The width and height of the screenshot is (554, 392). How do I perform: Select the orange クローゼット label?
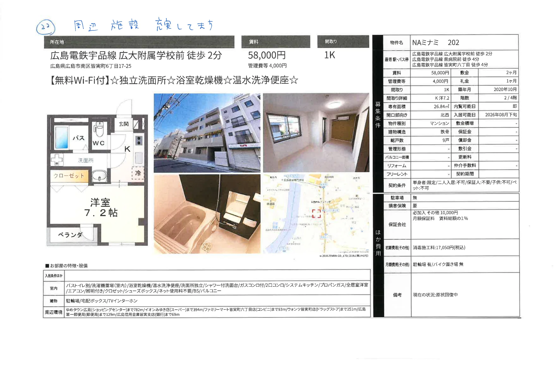(x=69, y=176)
